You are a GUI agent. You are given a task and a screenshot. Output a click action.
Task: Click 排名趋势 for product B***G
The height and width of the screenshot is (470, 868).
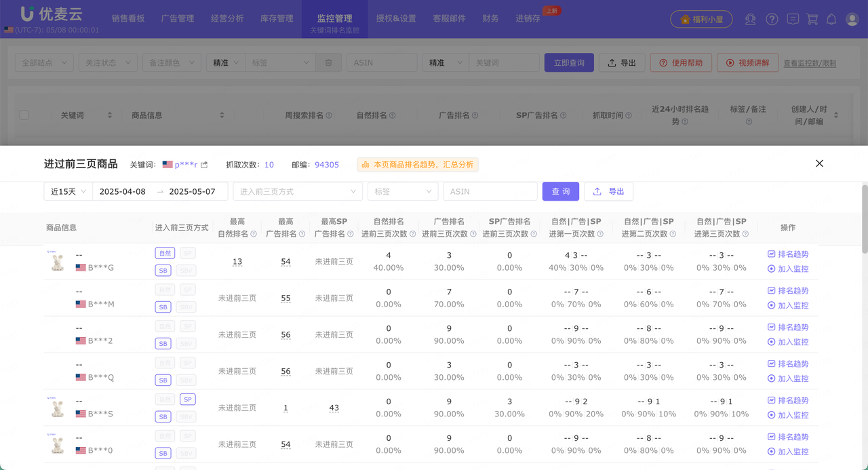click(x=788, y=254)
